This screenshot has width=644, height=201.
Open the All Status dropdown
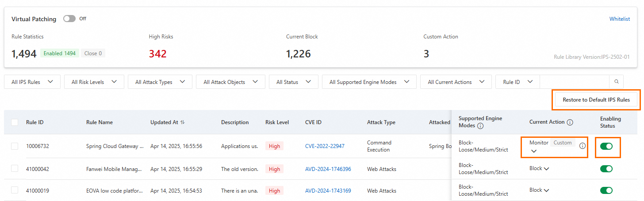[x=293, y=82]
